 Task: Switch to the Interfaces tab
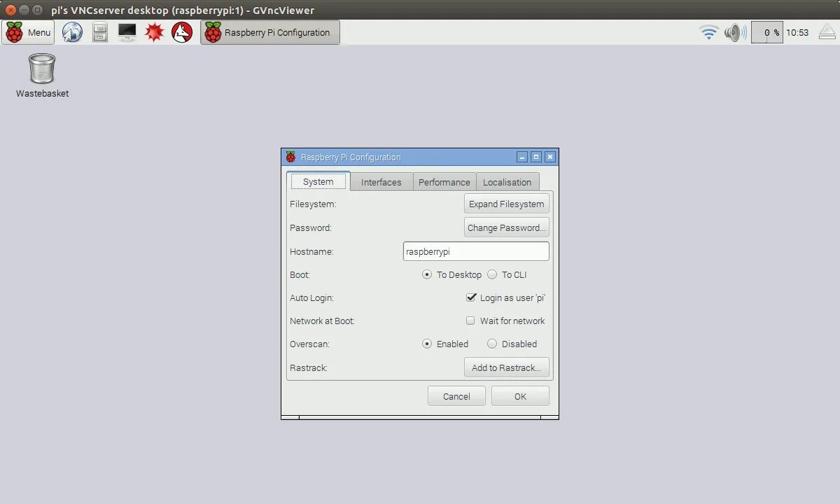pyautogui.click(x=381, y=182)
